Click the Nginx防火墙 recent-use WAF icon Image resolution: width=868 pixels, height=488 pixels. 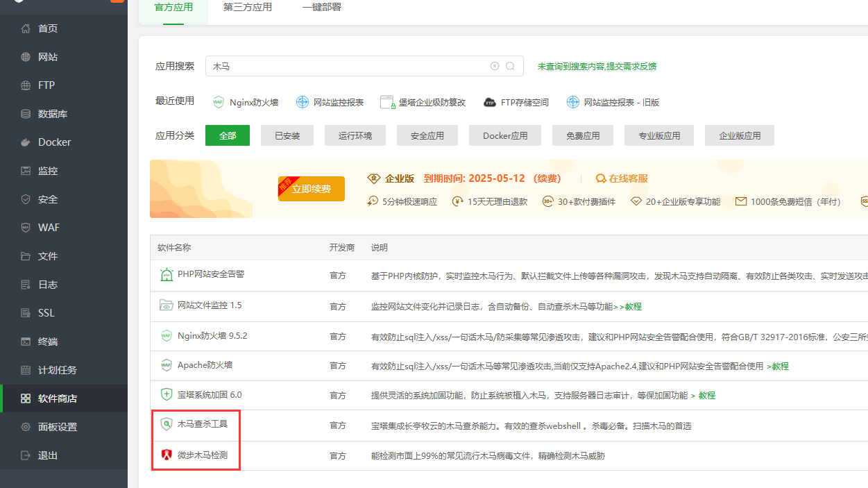pos(219,102)
